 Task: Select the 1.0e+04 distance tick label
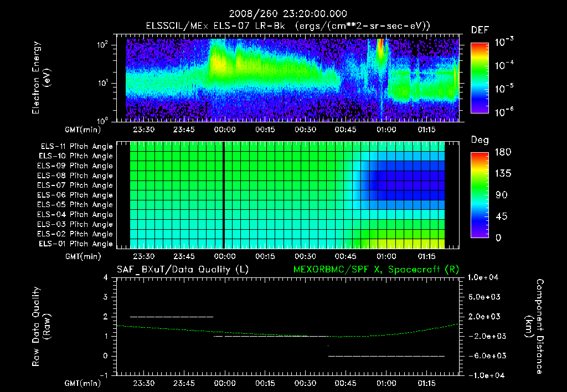[483, 277]
